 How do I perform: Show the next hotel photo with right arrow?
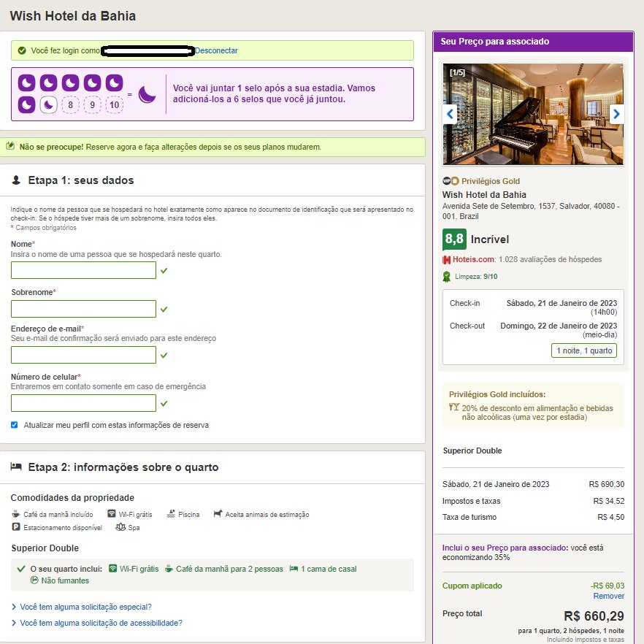[x=616, y=114]
